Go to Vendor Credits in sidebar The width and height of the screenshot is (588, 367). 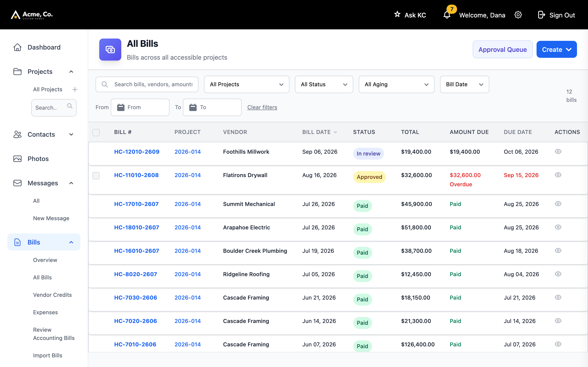[x=52, y=295]
